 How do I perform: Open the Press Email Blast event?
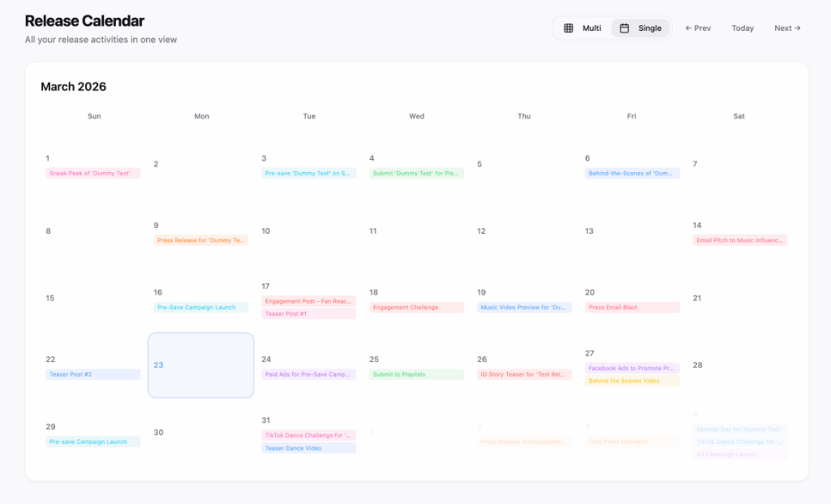point(632,308)
